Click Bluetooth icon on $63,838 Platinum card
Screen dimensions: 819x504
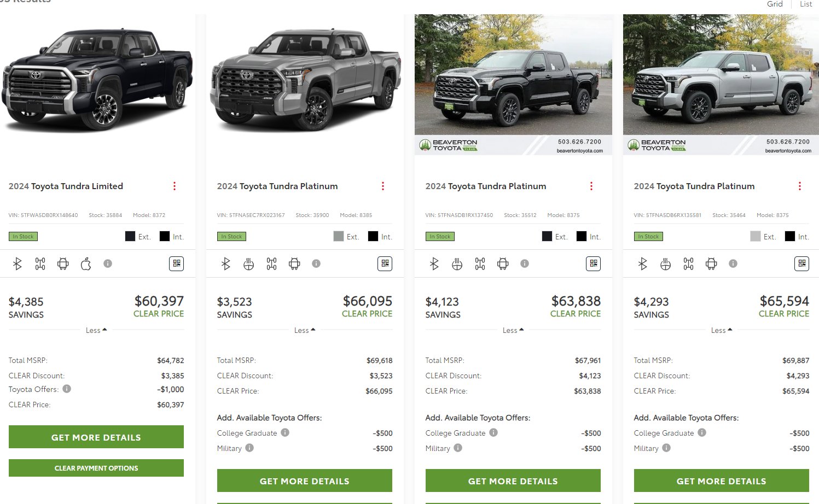[434, 264]
